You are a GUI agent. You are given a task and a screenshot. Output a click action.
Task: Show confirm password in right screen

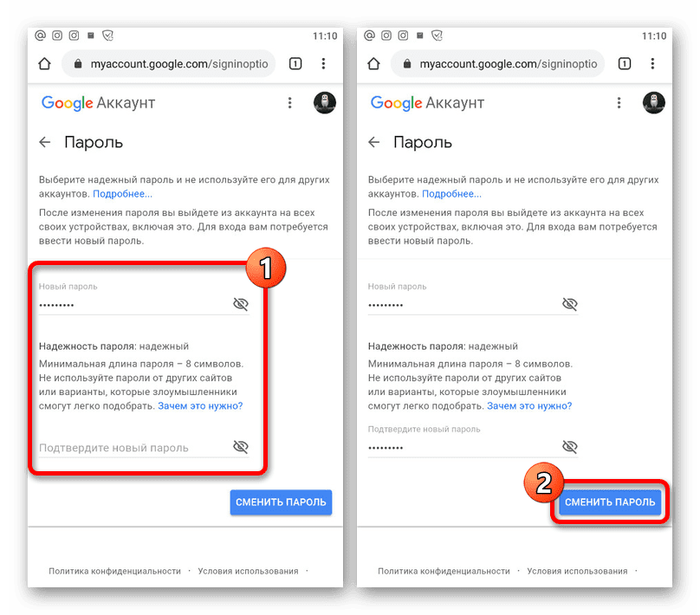pyautogui.click(x=570, y=446)
